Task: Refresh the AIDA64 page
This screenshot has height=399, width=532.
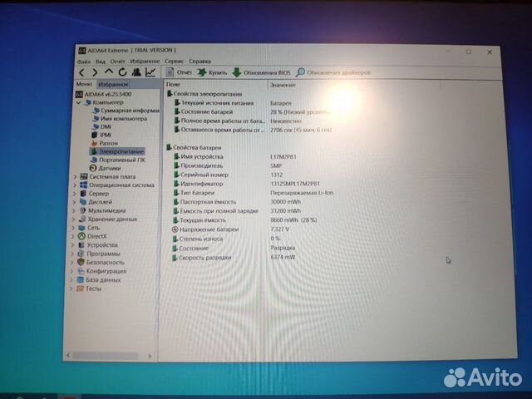Action: click(x=122, y=72)
